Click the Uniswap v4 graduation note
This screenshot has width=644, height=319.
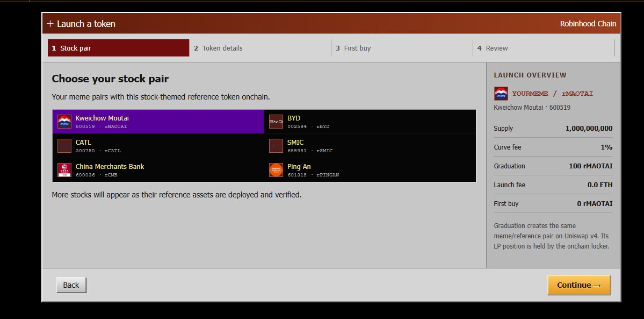coord(551,236)
